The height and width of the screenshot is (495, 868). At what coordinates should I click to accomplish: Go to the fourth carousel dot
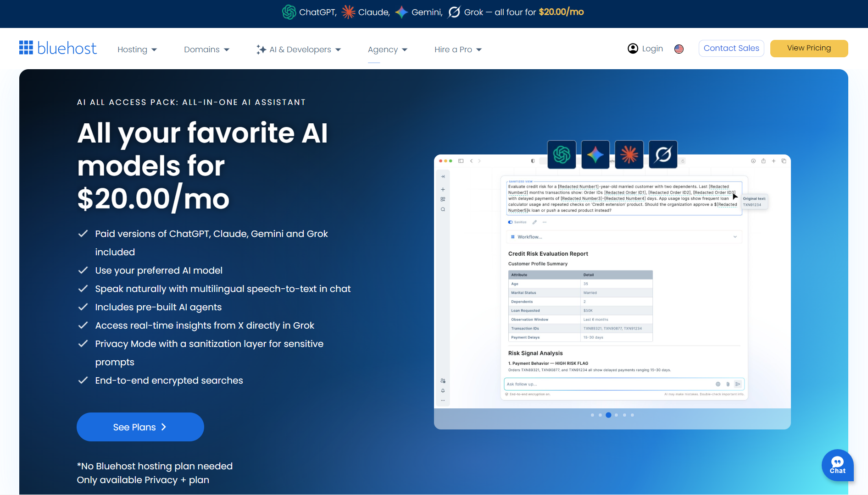click(616, 415)
